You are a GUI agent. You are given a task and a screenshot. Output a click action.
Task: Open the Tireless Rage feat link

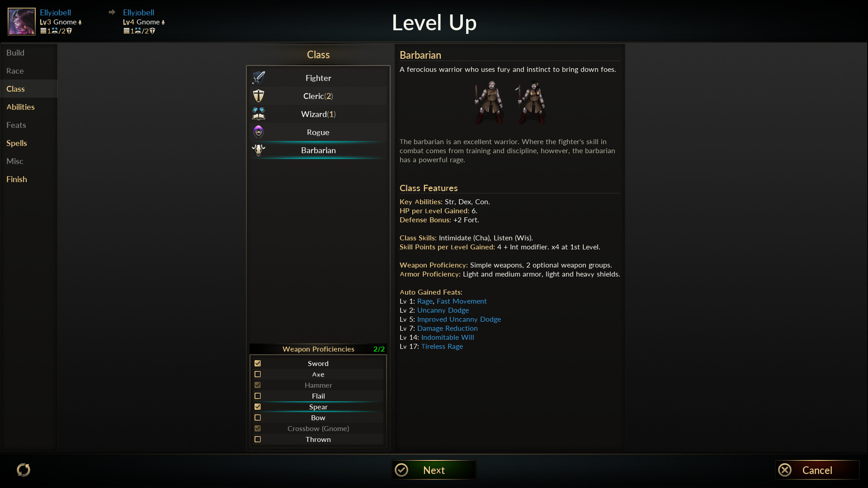pyautogui.click(x=442, y=347)
